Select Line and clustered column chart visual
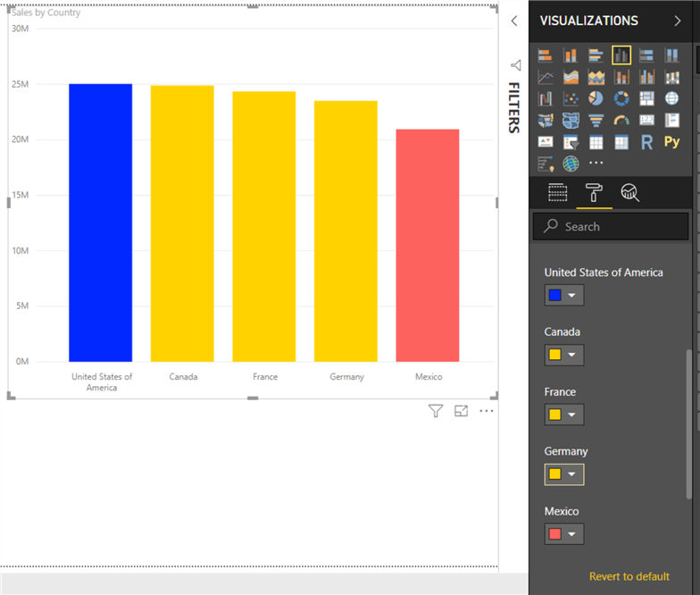The width and height of the screenshot is (700, 595). (646, 77)
